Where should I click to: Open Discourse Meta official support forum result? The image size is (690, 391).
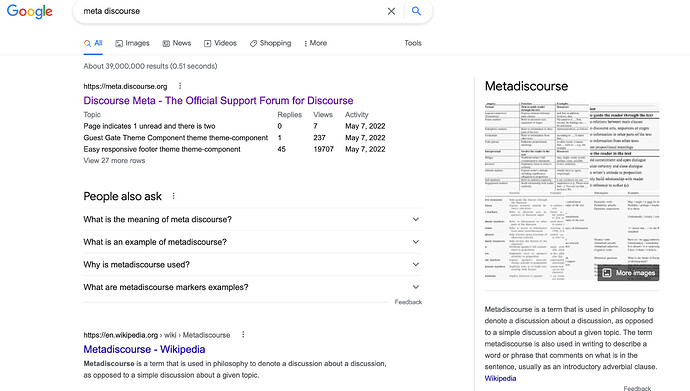(218, 101)
